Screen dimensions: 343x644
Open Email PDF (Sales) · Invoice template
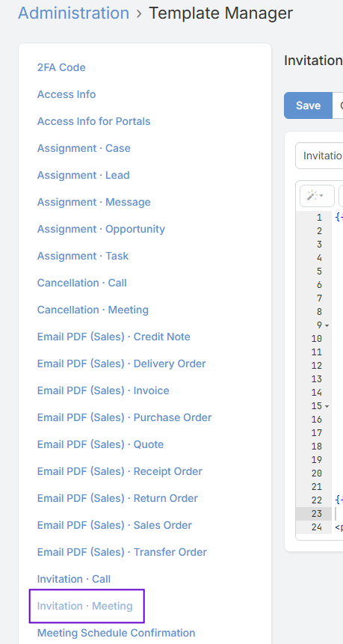103,390
